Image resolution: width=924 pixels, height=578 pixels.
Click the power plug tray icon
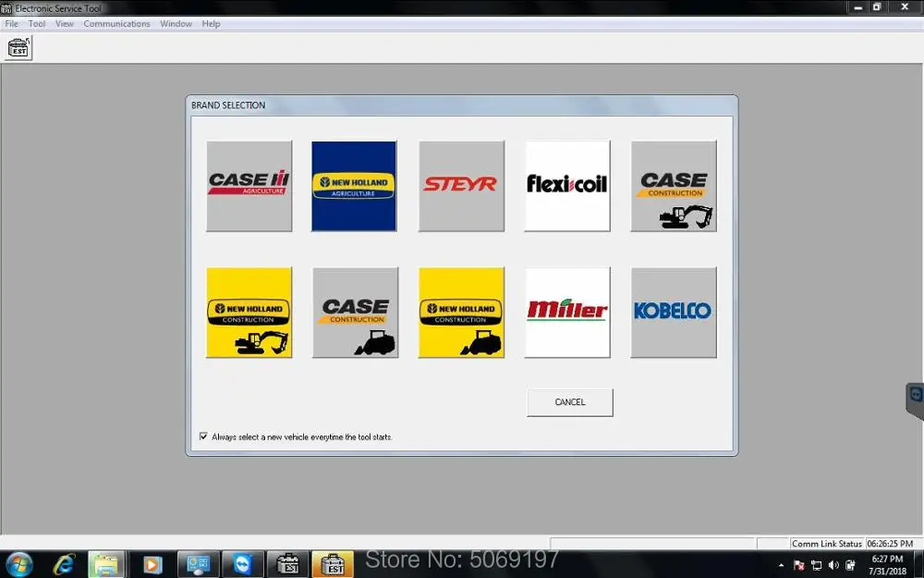click(x=850, y=565)
